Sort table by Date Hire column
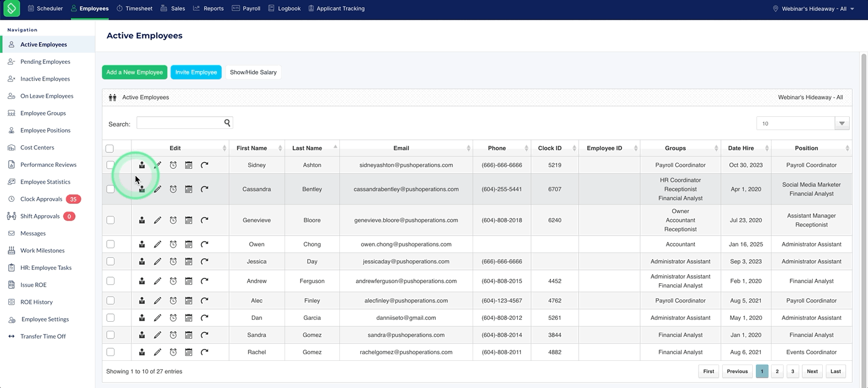Screen dimensions: 868x388 click(x=746, y=148)
